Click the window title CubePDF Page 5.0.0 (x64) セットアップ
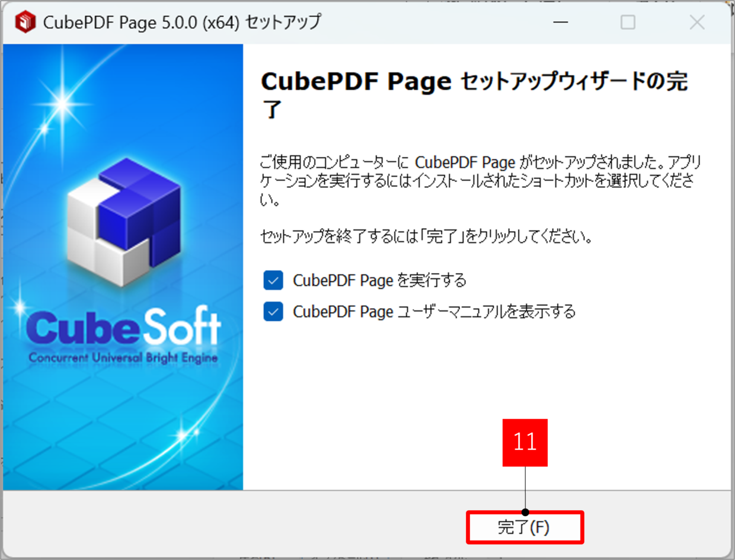735x560 pixels. tap(181, 23)
